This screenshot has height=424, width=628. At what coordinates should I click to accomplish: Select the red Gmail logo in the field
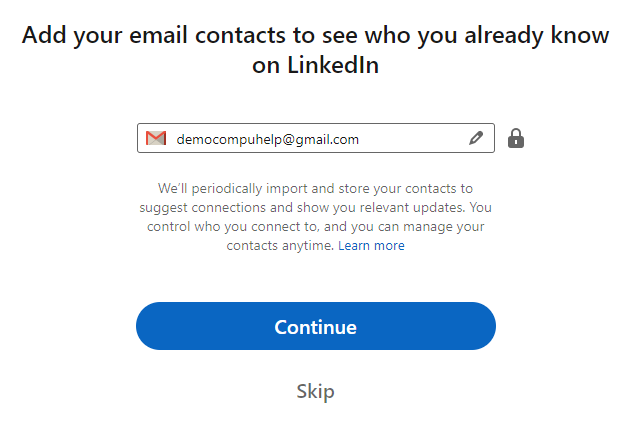(x=156, y=139)
